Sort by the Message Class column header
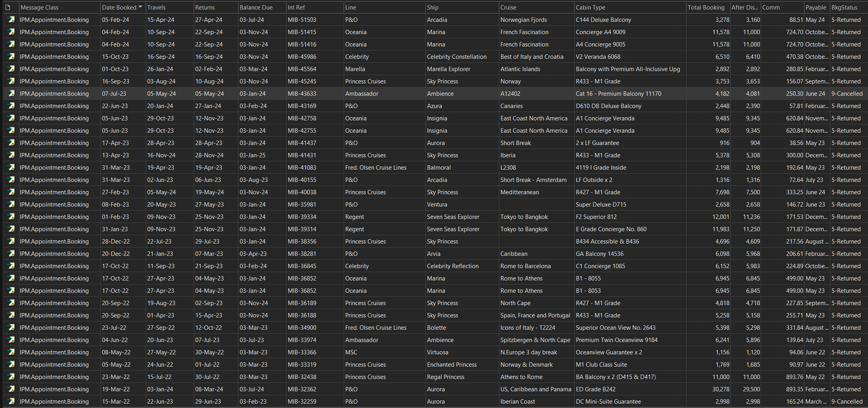868x408 pixels. point(40,7)
